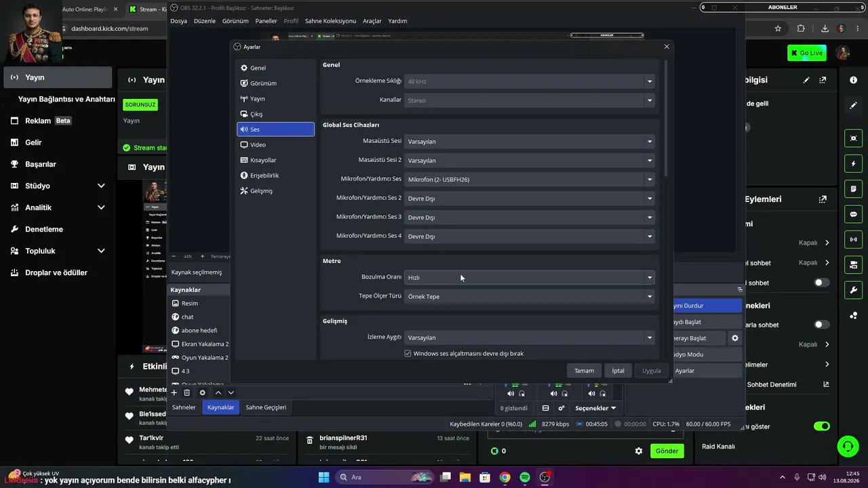Switch to the Sahne Geçişleri tab
The width and height of the screenshot is (868, 488).
[x=266, y=407]
